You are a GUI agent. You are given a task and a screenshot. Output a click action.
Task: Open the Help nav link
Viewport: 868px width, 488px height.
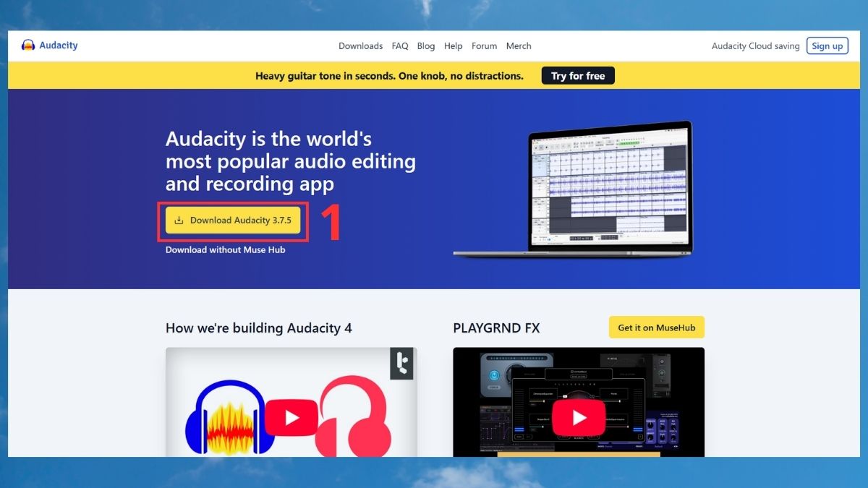click(454, 46)
